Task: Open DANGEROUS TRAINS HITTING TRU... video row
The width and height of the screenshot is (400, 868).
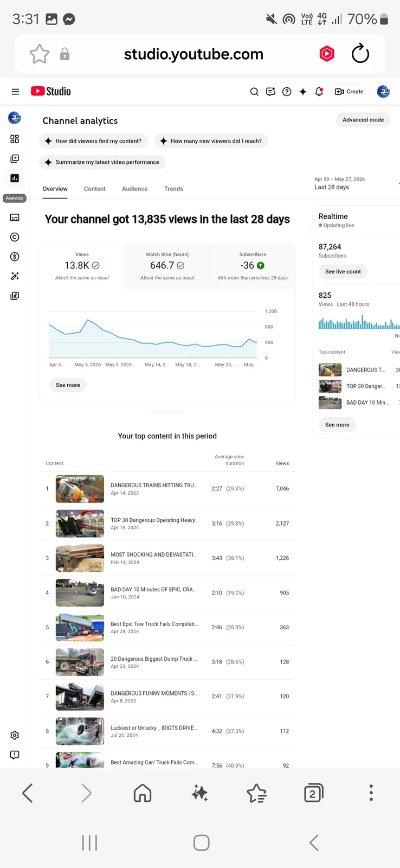Action: click(x=167, y=489)
